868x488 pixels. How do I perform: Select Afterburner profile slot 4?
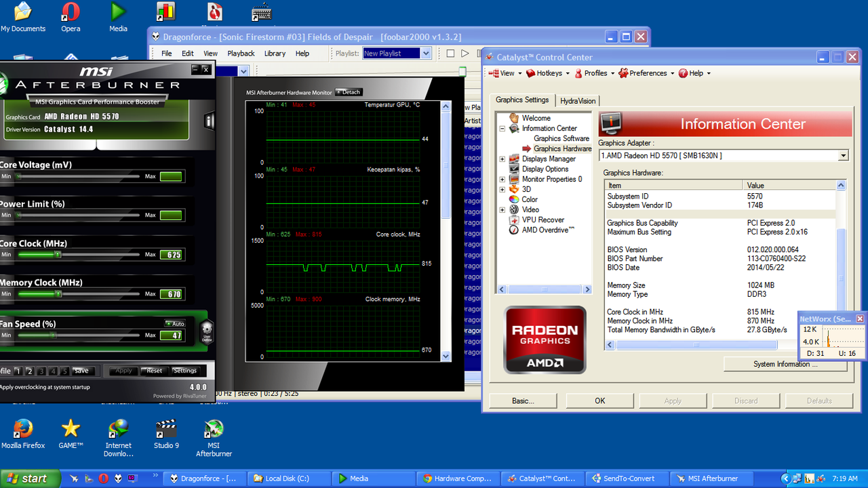[x=53, y=371]
